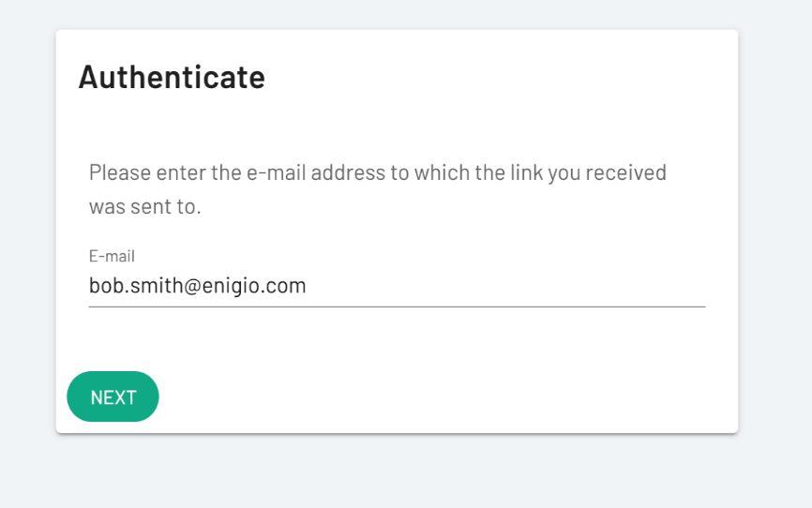Viewport: 812px width, 508px height.
Task: Place cursor after "enigio.com" in the field
Action: 308,286
